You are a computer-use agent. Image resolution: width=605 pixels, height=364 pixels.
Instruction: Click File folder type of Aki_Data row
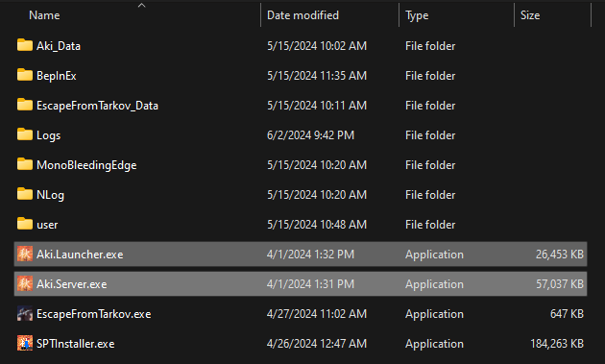430,46
